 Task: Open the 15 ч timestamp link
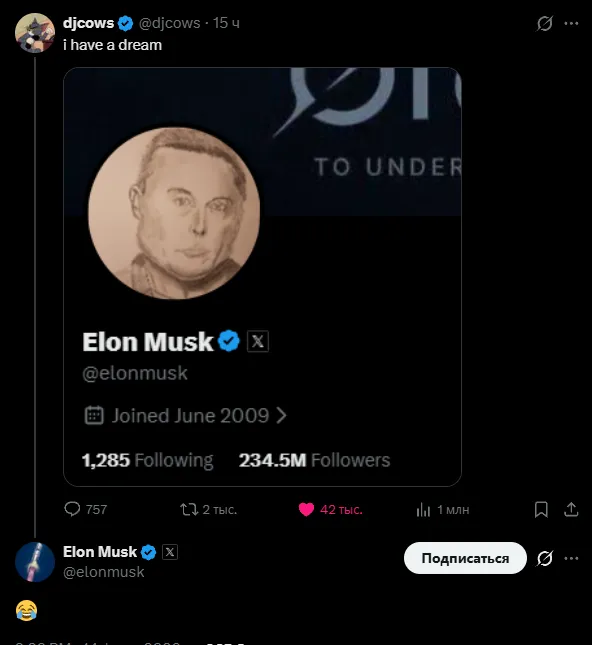point(226,23)
